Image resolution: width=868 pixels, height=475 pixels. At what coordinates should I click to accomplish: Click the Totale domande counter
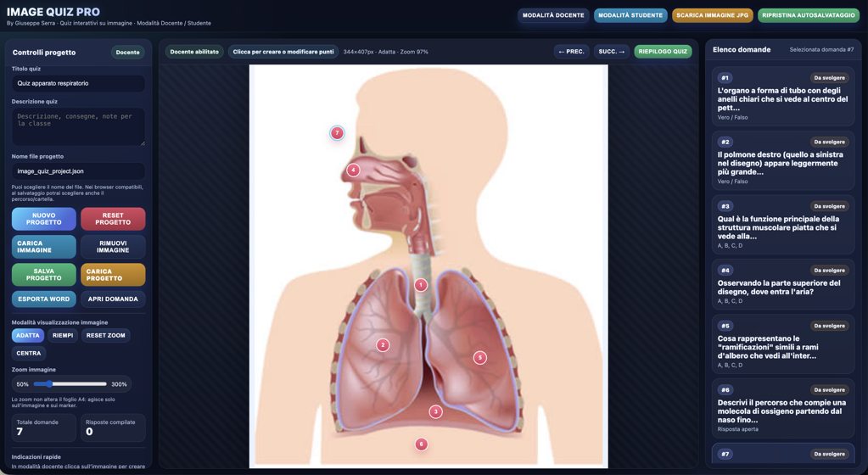pos(44,428)
